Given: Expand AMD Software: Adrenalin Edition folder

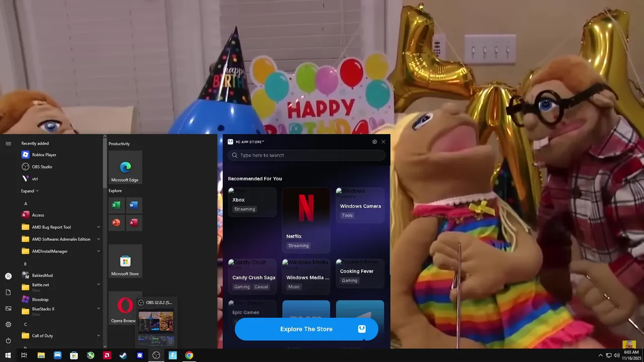Looking at the screenshot, I should (99, 239).
